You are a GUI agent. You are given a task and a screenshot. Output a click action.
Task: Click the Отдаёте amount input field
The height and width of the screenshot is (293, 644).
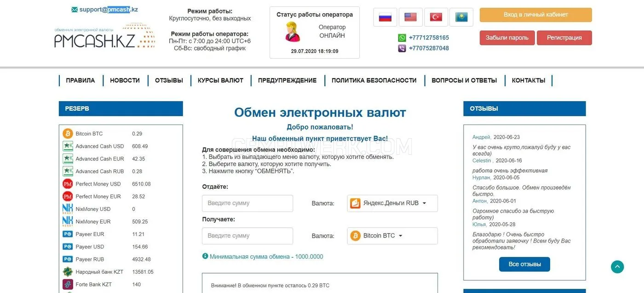247,203
